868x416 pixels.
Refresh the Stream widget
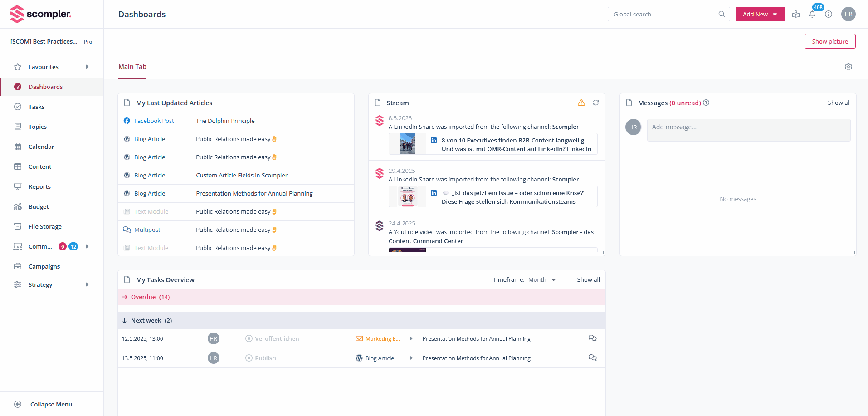coord(595,103)
